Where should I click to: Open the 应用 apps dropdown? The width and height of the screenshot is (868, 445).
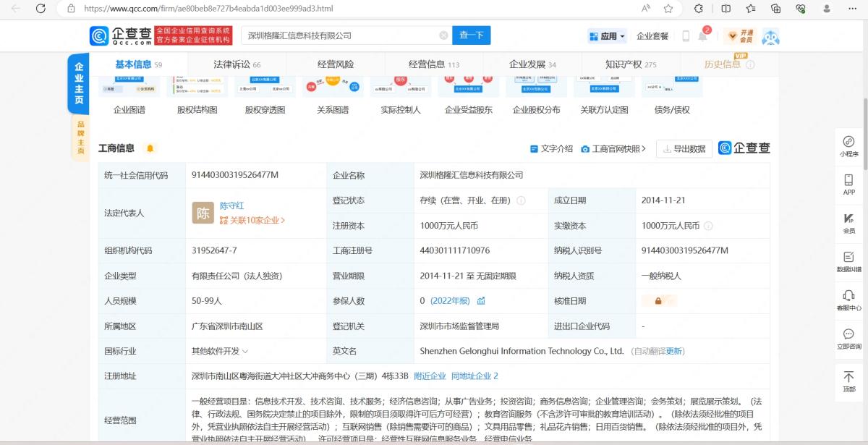coord(605,35)
